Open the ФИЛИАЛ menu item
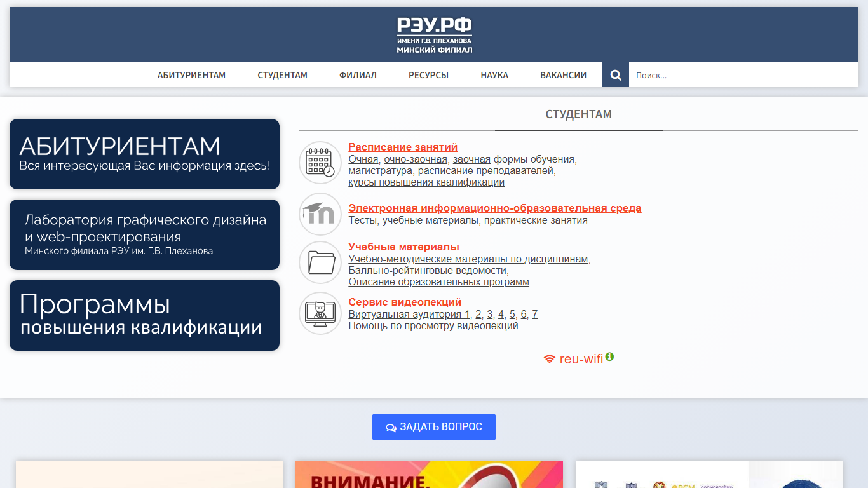Image resolution: width=868 pixels, height=488 pixels. [x=358, y=75]
